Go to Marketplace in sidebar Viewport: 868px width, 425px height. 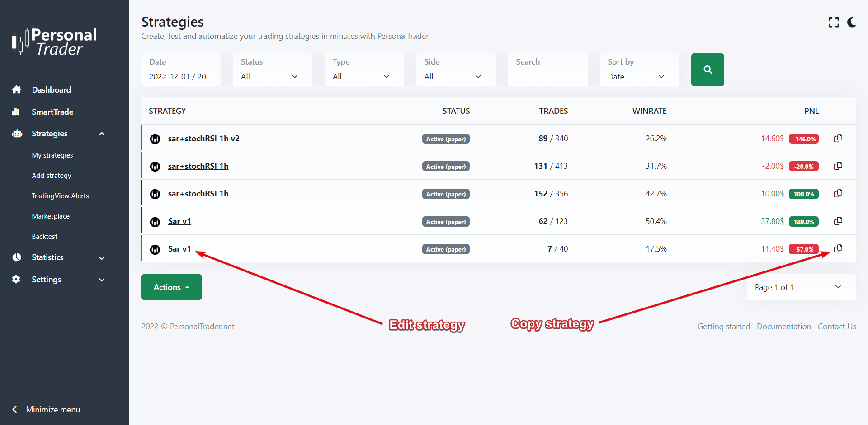[x=51, y=216]
